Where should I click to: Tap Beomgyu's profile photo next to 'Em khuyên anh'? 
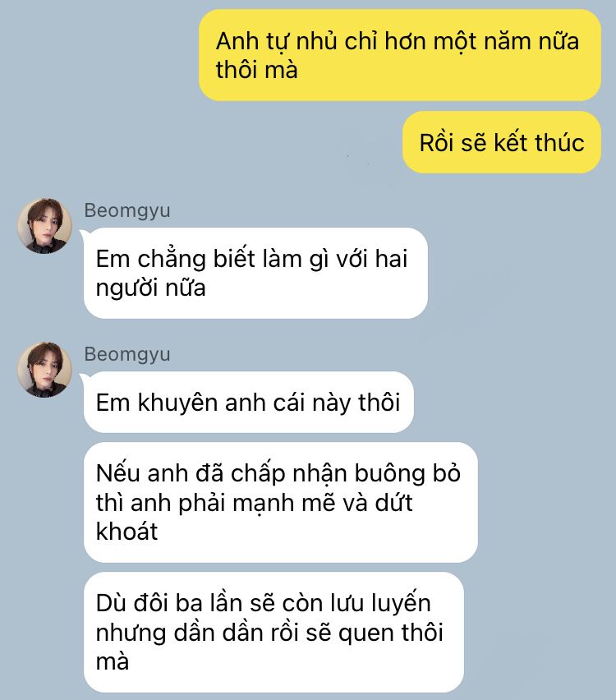[44, 370]
